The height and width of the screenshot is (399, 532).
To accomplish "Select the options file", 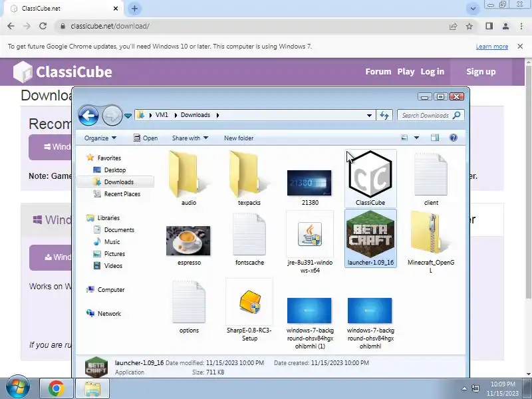I will [189, 307].
